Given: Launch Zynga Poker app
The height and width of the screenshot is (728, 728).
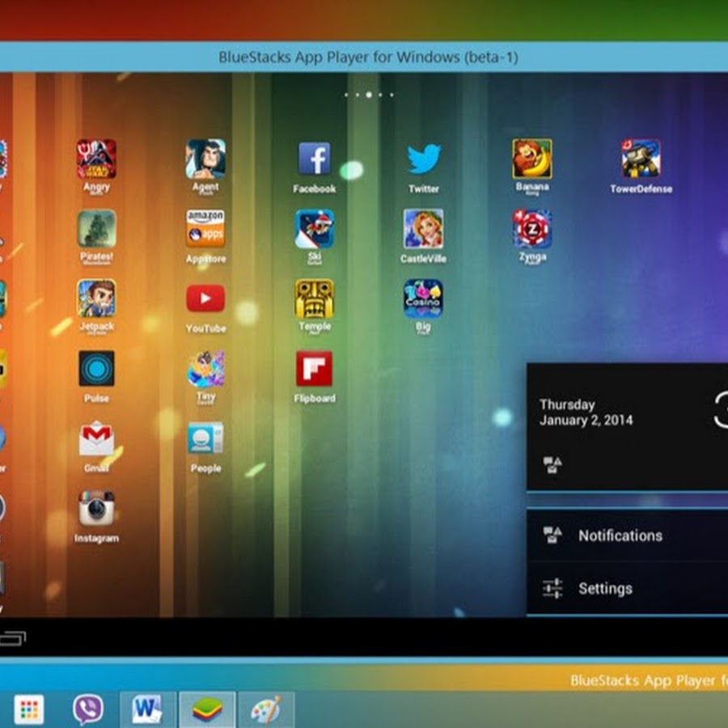Looking at the screenshot, I should (x=532, y=229).
